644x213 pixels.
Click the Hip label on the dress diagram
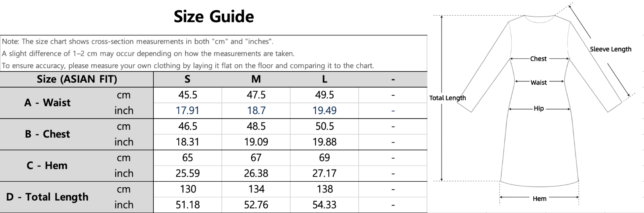(x=539, y=109)
